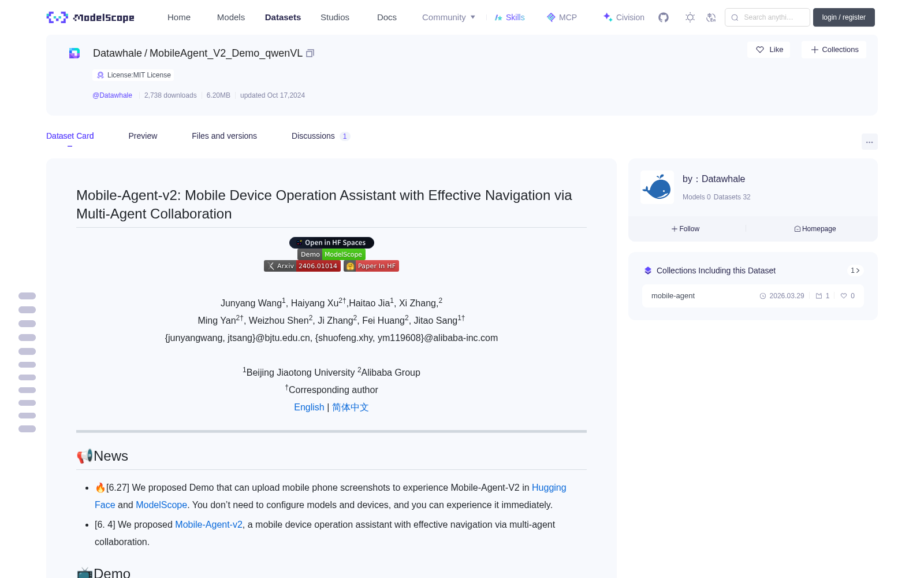This screenshot has height=578, width=924.
Task: Open Datawhale Homepage button
Action: (x=815, y=229)
